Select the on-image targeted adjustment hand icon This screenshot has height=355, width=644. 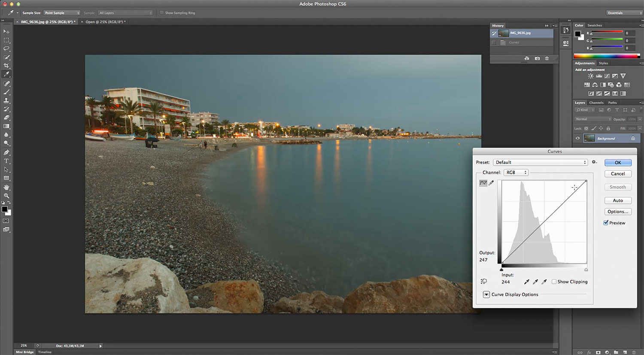pos(484,282)
